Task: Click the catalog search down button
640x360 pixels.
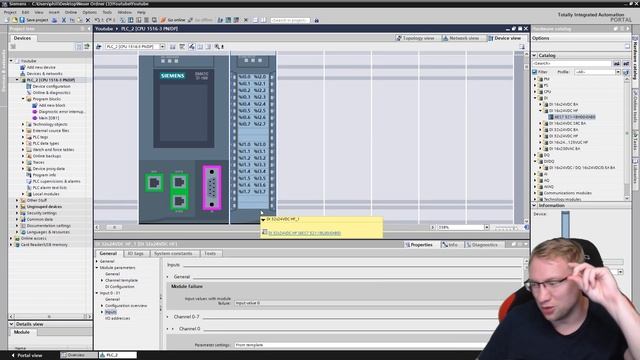Action: (617, 64)
